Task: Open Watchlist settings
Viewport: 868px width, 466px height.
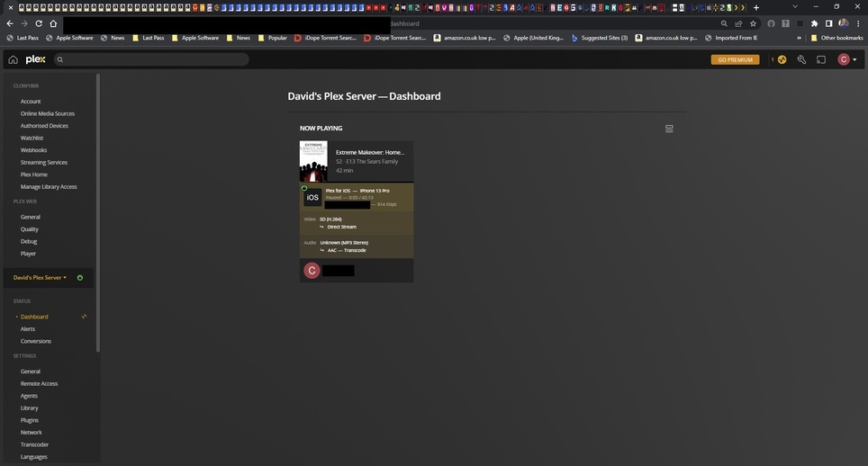Action: 32,139
